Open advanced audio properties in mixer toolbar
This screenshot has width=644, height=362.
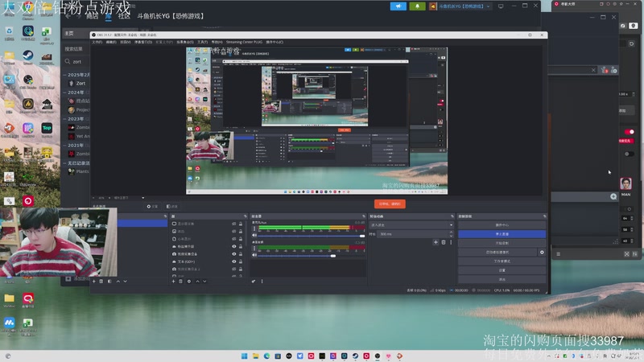coord(254,282)
